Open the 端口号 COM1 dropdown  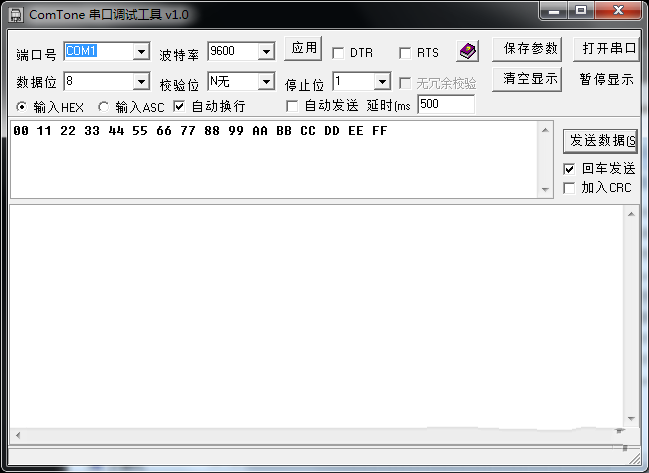pyautogui.click(x=141, y=52)
